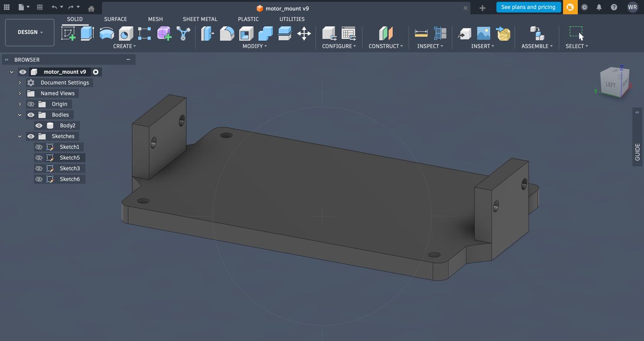
Task: Switch to the MESH tab
Action: (156, 19)
